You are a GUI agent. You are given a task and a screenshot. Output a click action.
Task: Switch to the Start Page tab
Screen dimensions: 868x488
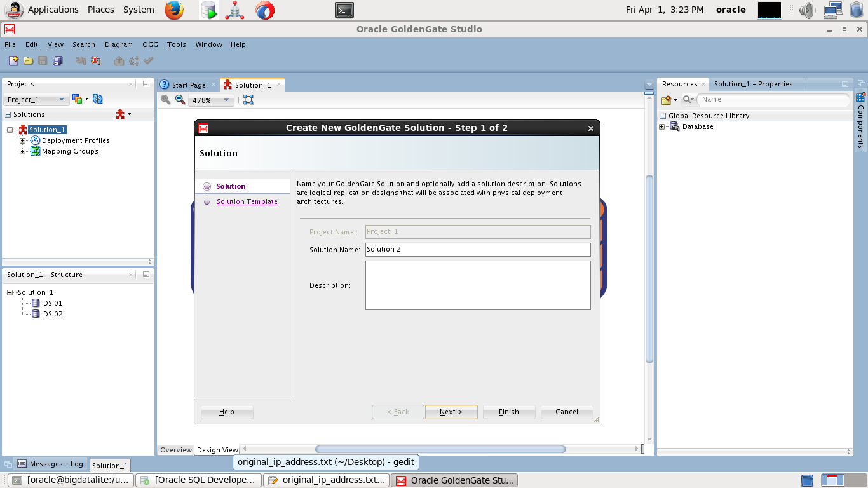[x=188, y=85]
